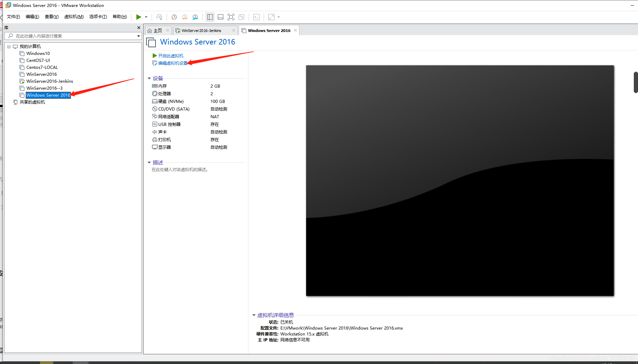
Task: Select WinServer2016 virtual machine in library
Action: coord(41,74)
